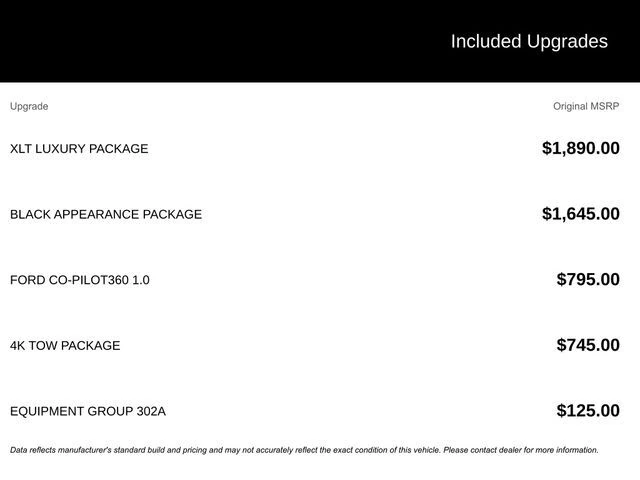Select the XLT LUXURY PACKAGE upgrade name
The height and width of the screenshot is (480, 640).
click(x=79, y=149)
